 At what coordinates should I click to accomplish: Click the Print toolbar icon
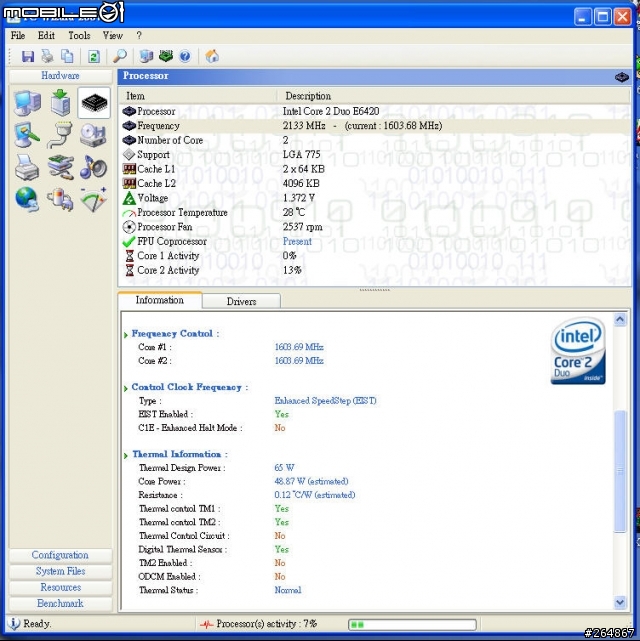coord(47,56)
